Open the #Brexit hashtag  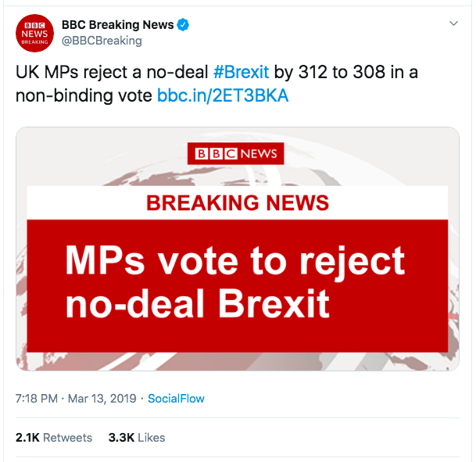point(241,73)
